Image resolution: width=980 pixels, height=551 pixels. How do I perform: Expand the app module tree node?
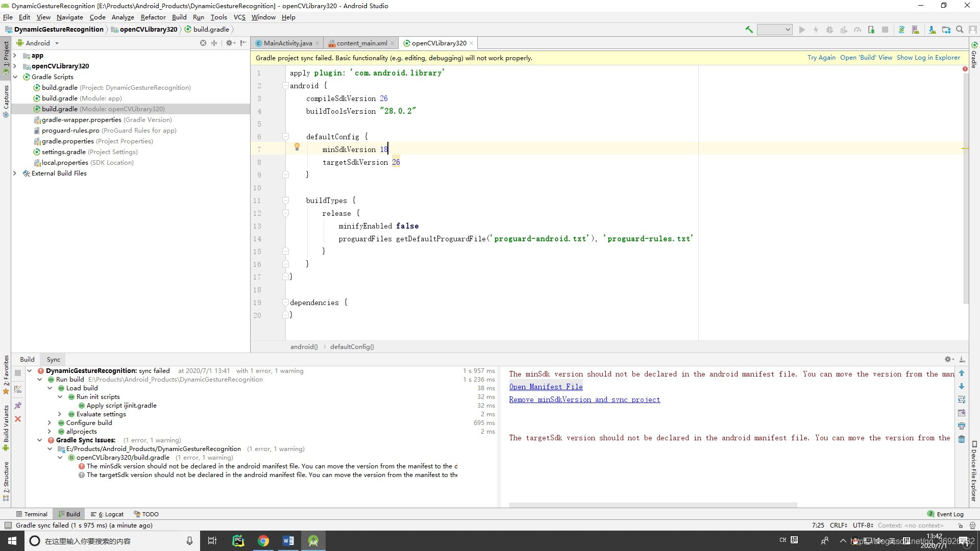[x=15, y=56]
